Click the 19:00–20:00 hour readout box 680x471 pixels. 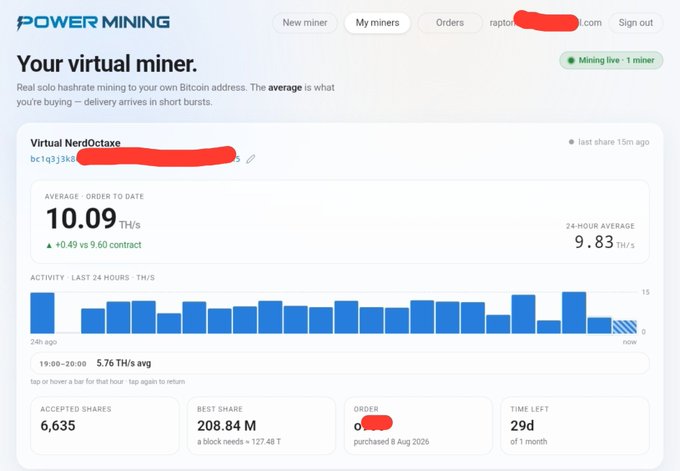(340, 363)
